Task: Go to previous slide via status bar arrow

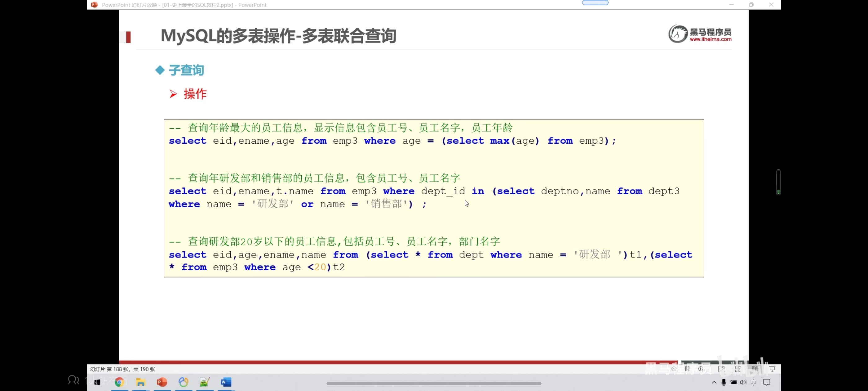Action: (x=674, y=369)
